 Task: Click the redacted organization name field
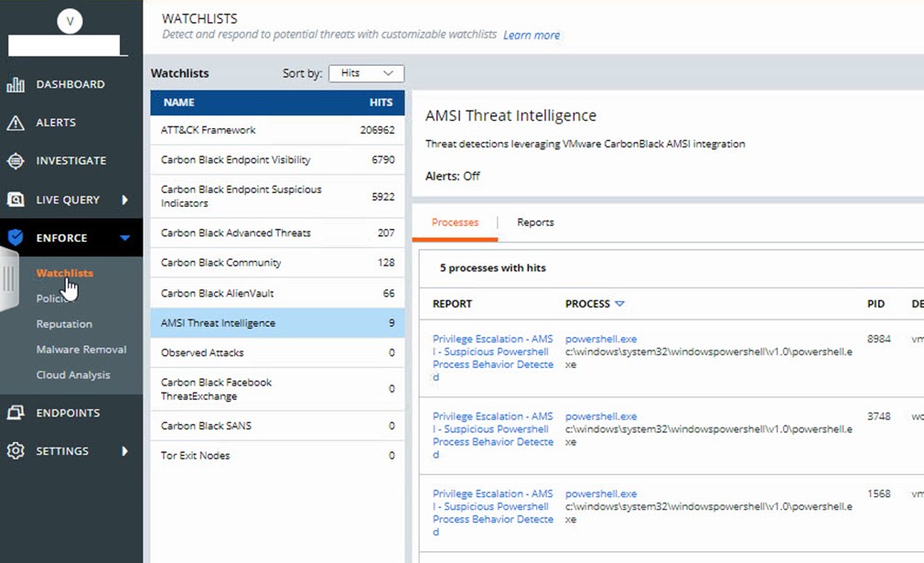pyautogui.click(x=64, y=46)
